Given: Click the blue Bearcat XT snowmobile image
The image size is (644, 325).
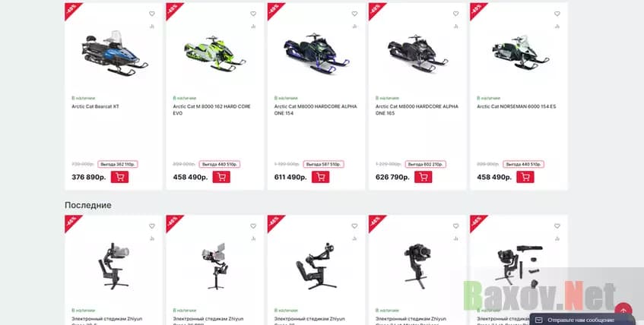Looking at the screenshot, I should pos(114,53).
